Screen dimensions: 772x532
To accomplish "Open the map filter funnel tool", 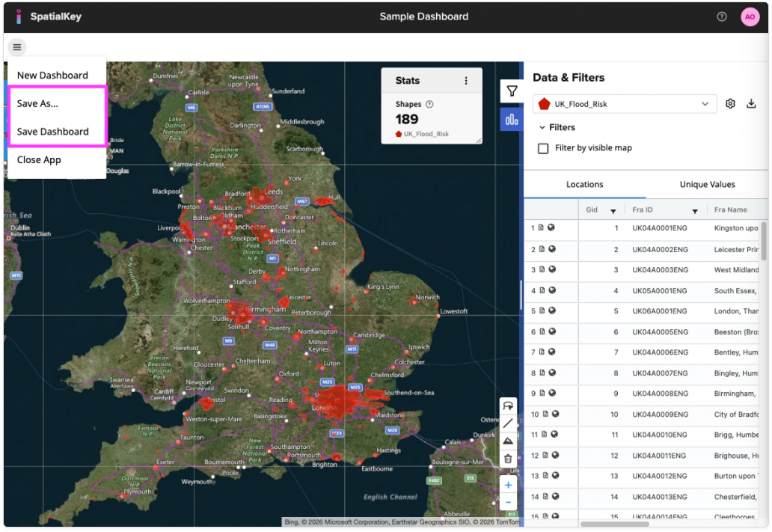I will click(511, 91).
